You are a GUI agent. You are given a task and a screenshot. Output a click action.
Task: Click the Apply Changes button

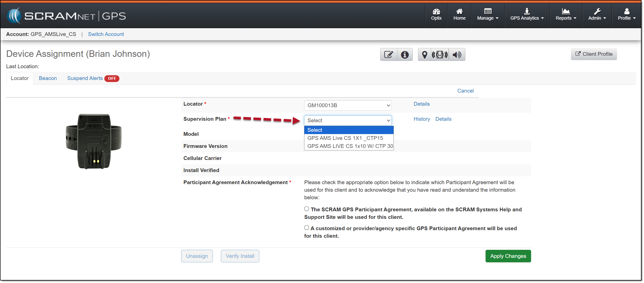coord(508,256)
